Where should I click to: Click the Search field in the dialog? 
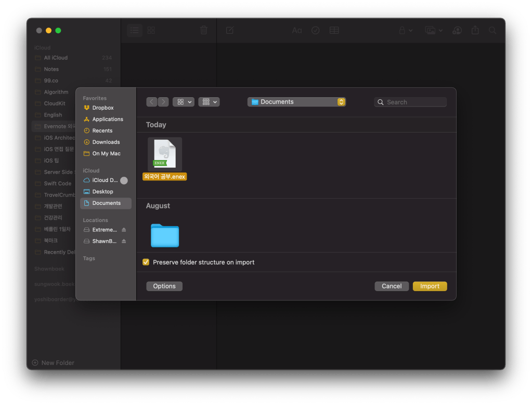coord(410,101)
